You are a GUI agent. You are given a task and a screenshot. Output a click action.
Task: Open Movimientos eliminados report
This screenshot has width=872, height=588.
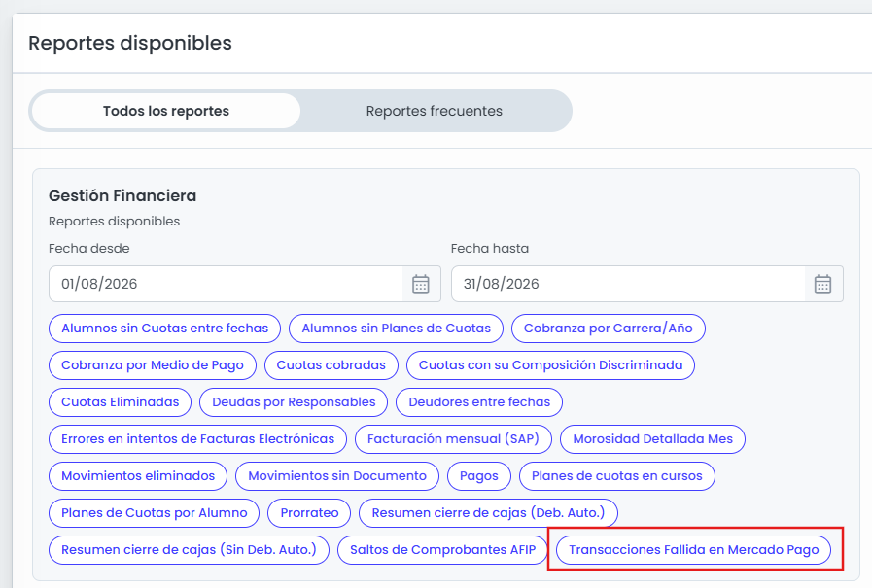(x=138, y=476)
